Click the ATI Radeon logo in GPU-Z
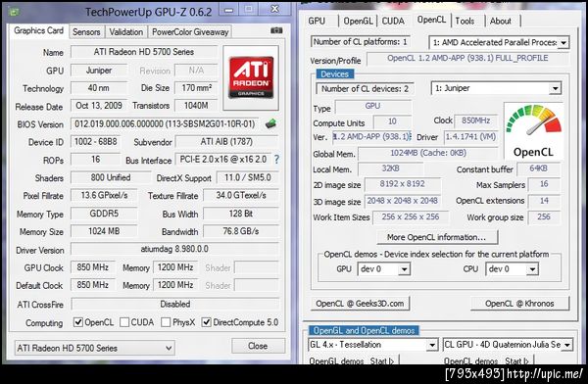 click(251, 77)
